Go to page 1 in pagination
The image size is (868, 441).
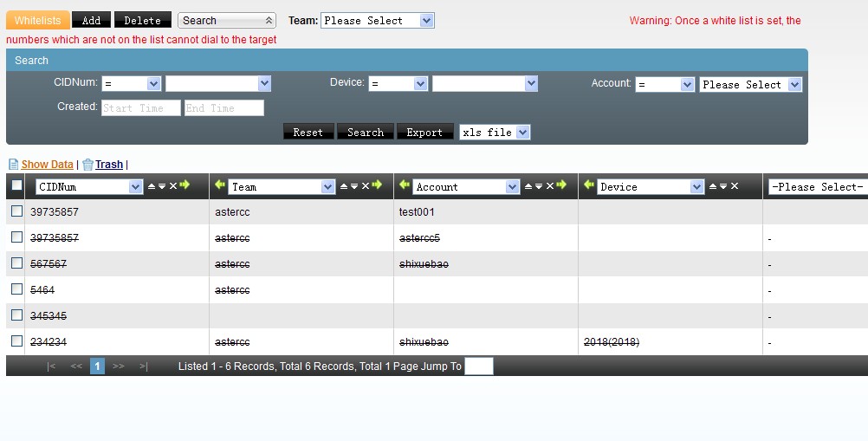tap(98, 366)
